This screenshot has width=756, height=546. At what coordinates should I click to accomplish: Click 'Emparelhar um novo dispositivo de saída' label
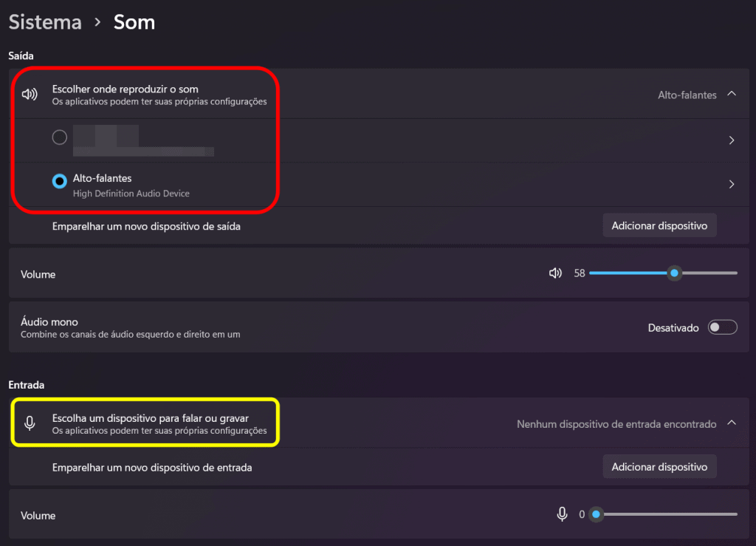click(x=146, y=226)
